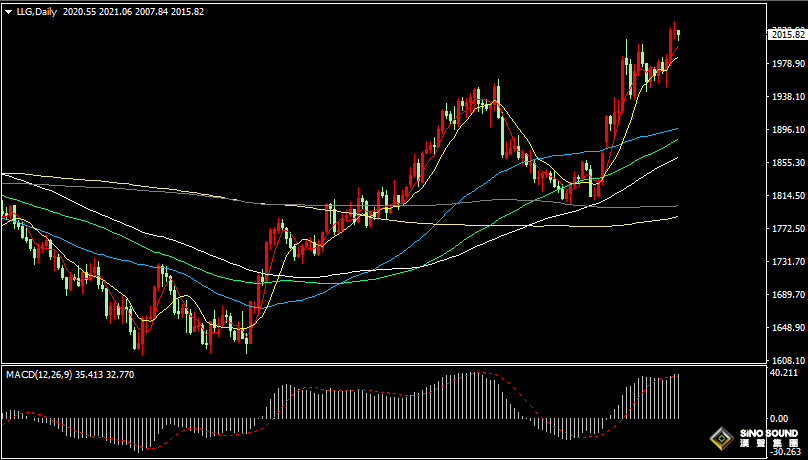Image resolution: width=808 pixels, height=460 pixels.
Task: Click the 1772.50 price axis label
Action: pyautogui.click(x=786, y=229)
